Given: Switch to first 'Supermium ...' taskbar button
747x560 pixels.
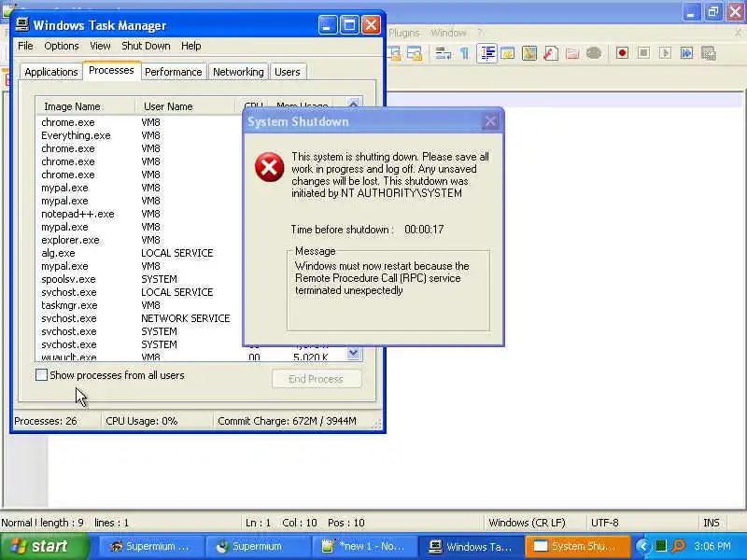Looking at the screenshot, I should pyautogui.click(x=151, y=546).
